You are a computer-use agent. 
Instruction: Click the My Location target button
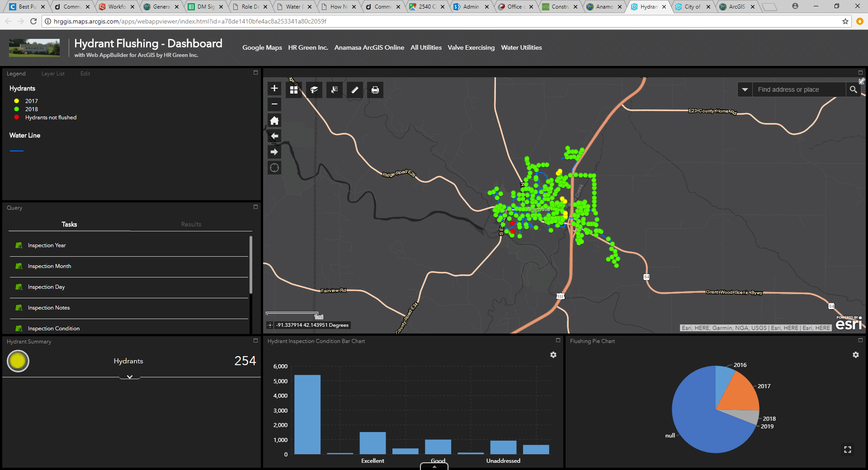pos(274,168)
